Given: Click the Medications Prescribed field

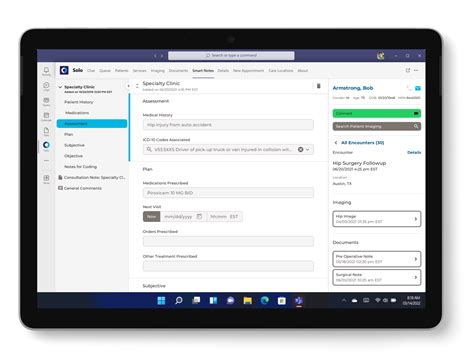Looking at the screenshot, I should click(x=228, y=193).
